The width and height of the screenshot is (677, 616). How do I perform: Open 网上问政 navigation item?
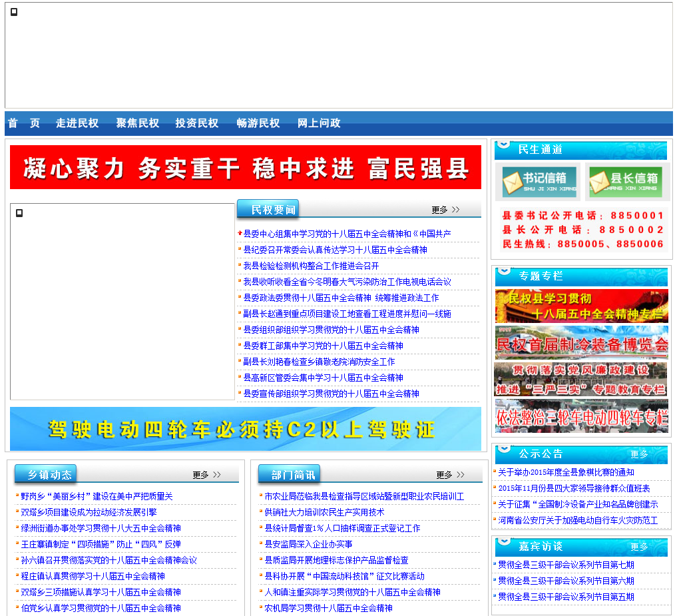[319, 123]
